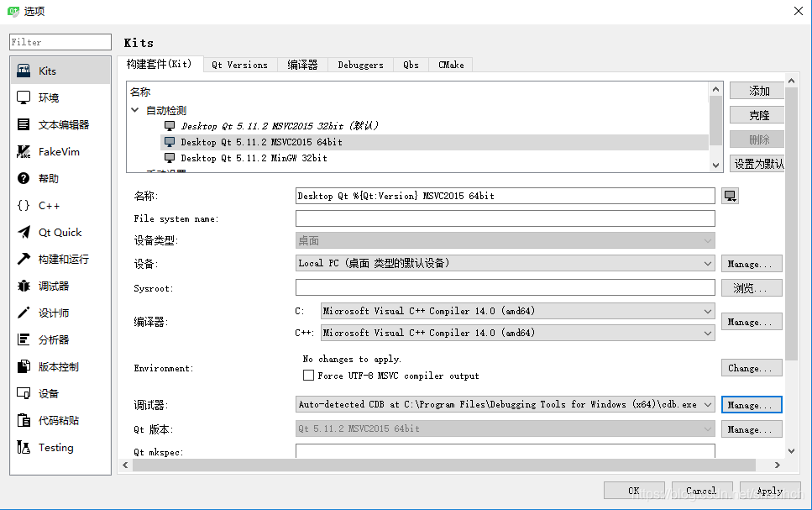
Task: Click monitor icon of MSVC2015 32bit kit
Action: 170,125
